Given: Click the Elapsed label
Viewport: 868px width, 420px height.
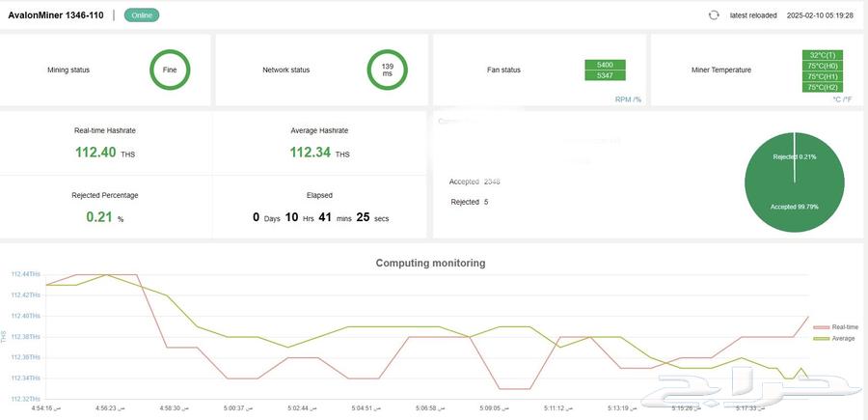Looking at the screenshot, I should pos(319,196).
